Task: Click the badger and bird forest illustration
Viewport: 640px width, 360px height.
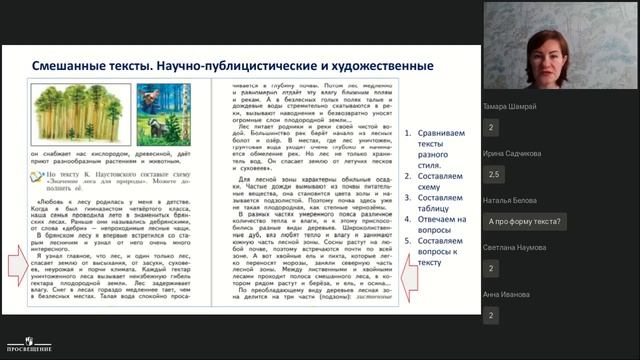Action: (x=164, y=115)
